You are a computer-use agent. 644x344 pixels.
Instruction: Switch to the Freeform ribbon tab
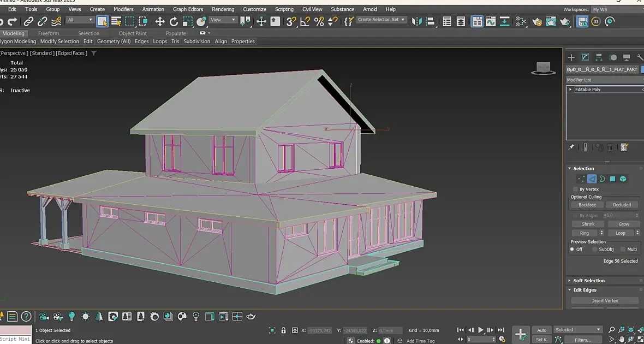tap(49, 33)
